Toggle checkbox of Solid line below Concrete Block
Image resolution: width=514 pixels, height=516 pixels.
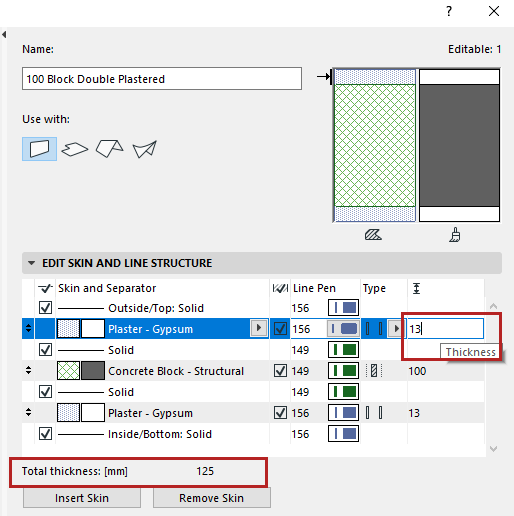tap(45, 392)
